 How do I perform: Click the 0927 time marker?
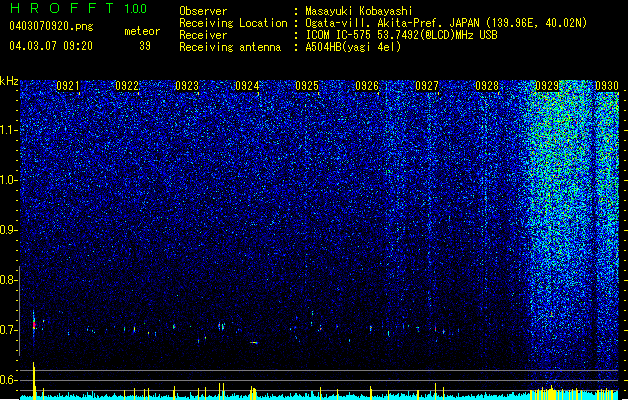point(427,86)
